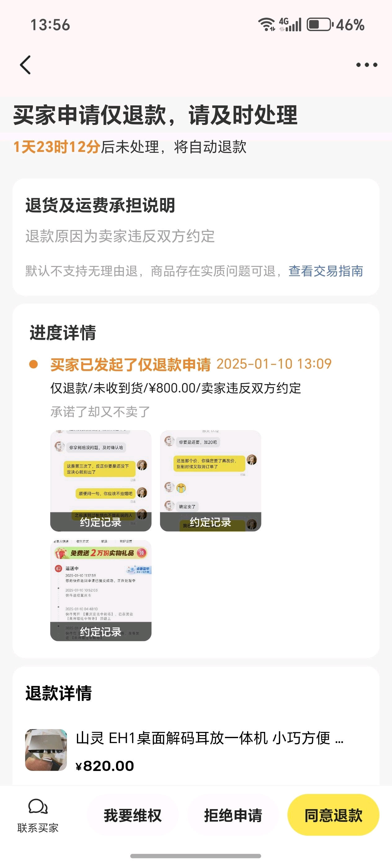This screenshot has height=868, width=392.
Task: Tap the home gesture bar at bottom
Action: tap(195, 856)
